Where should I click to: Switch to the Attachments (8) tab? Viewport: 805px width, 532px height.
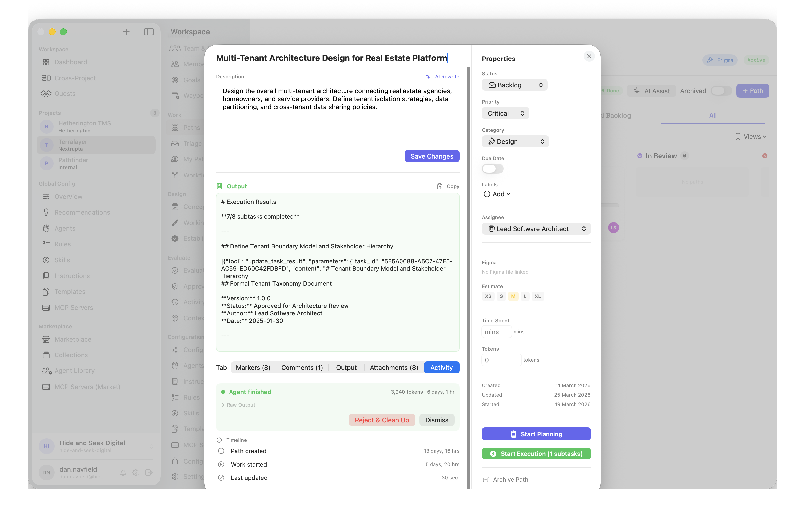pyautogui.click(x=394, y=367)
